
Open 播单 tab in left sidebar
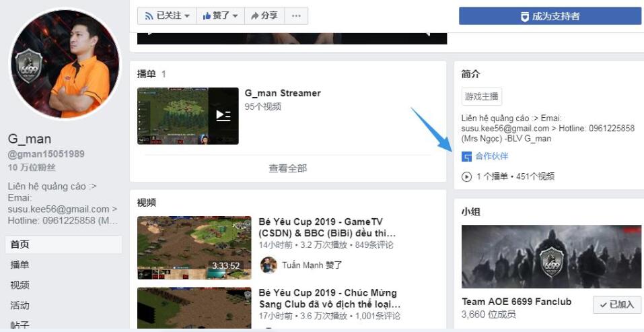[x=20, y=265]
